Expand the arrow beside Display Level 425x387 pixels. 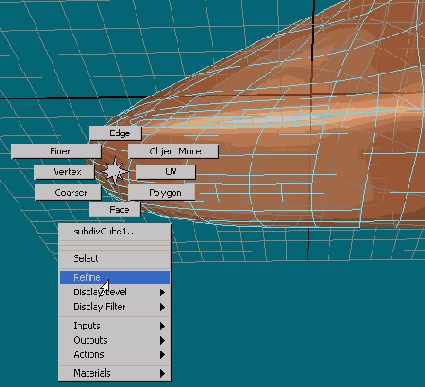pos(162,292)
